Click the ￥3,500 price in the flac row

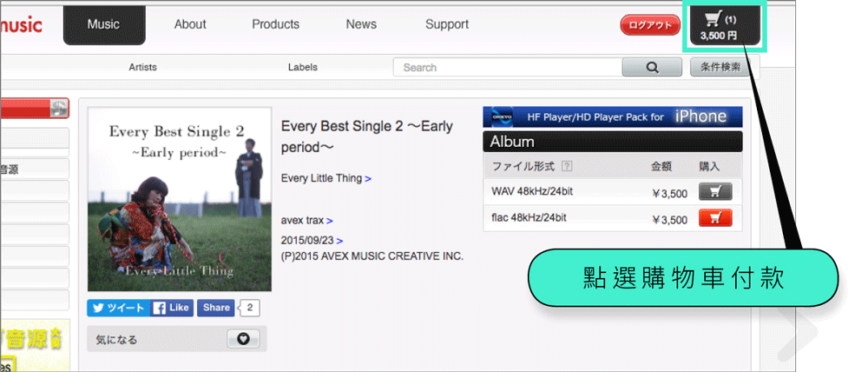(669, 220)
